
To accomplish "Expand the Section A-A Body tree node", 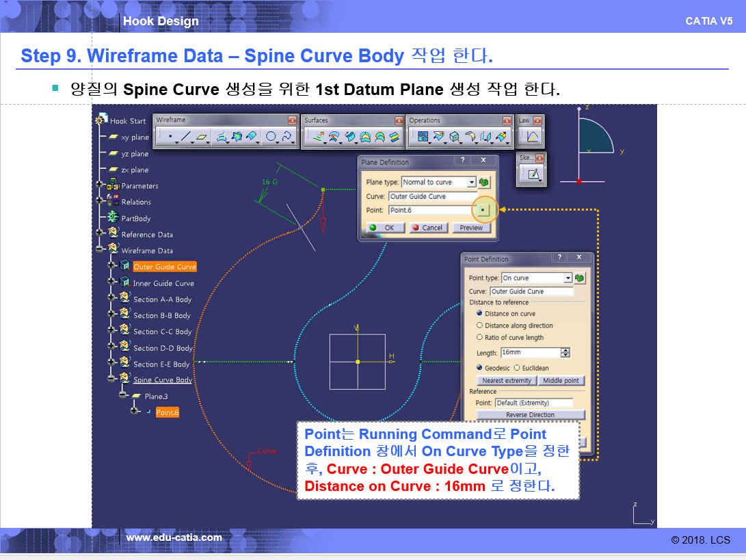I will (111, 299).
